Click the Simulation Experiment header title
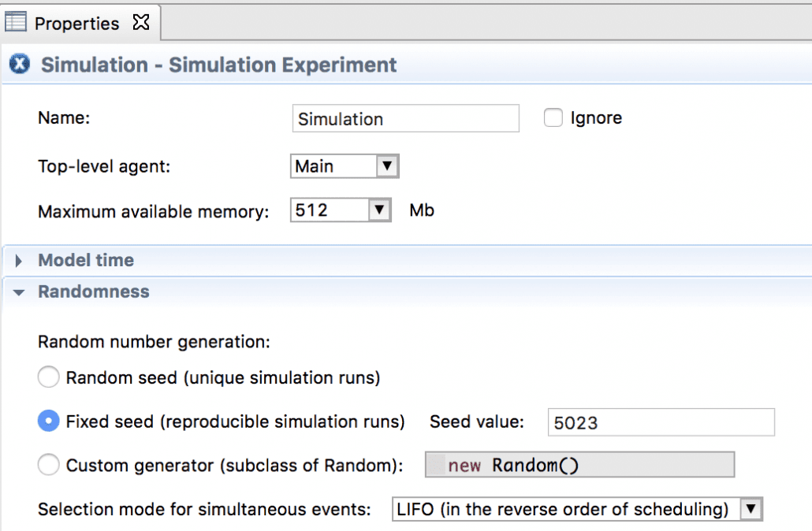This screenshot has width=812, height=531. (x=219, y=65)
